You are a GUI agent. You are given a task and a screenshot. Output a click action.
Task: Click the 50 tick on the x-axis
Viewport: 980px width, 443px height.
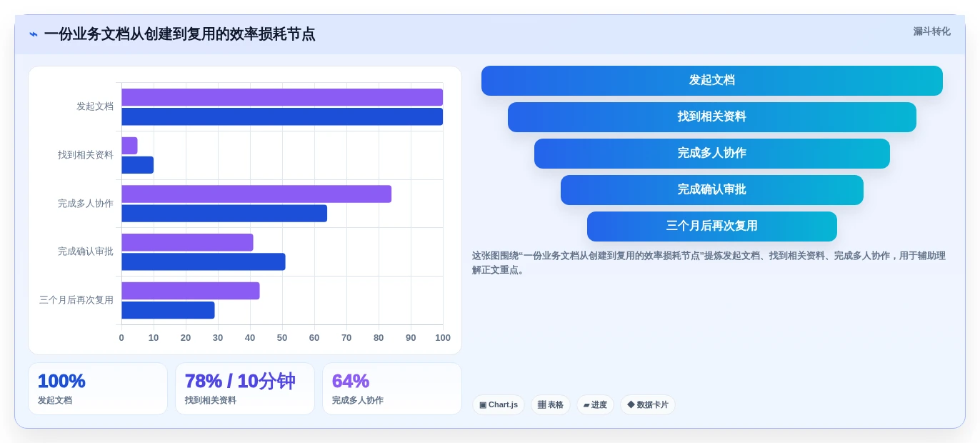(x=282, y=338)
